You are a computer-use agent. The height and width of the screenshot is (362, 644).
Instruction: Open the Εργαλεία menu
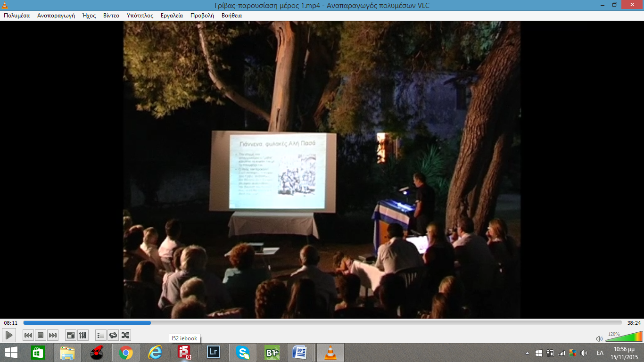tap(172, 16)
